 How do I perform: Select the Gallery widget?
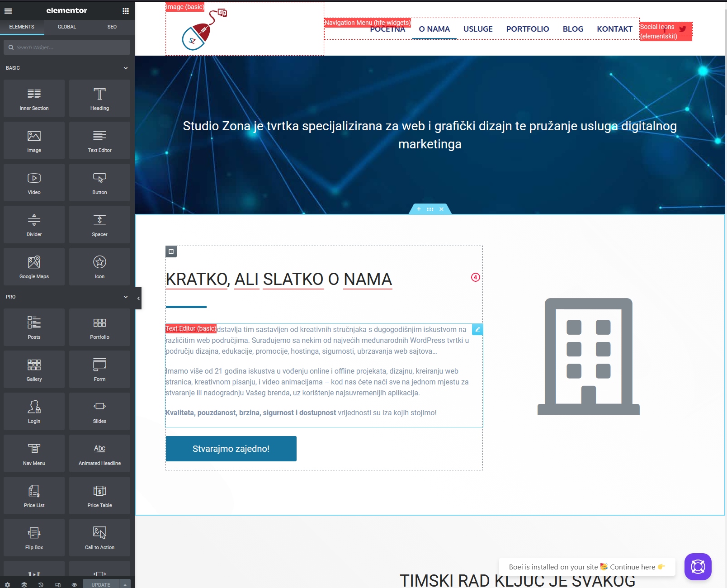pyautogui.click(x=34, y=370)
